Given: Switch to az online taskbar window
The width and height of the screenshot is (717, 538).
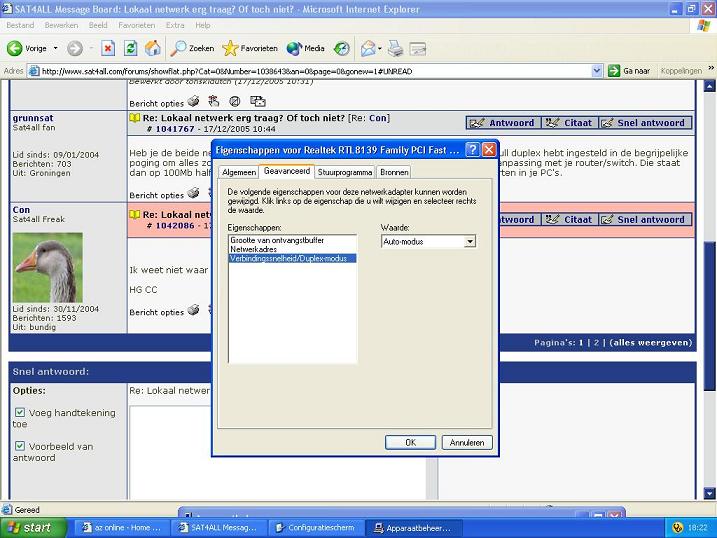Looking at the screenshot, I should 122,528.
